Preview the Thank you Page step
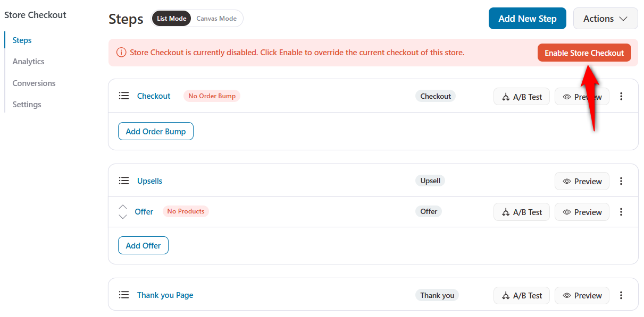This screenshot has width=644, height=317. [582, 296]
